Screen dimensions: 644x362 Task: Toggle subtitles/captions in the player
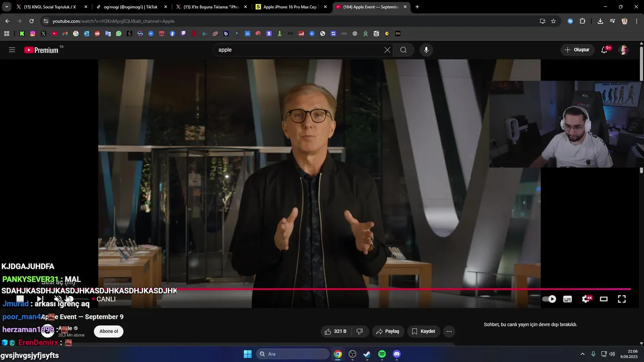pos(568,299)
